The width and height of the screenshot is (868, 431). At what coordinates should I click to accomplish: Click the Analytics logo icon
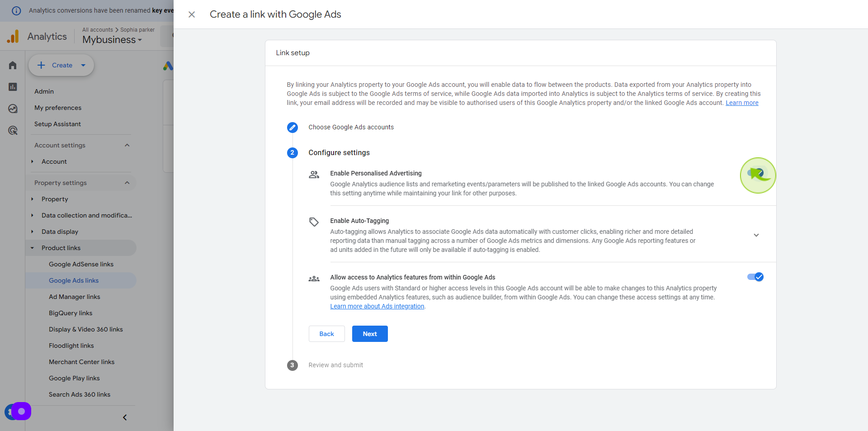point(13,36)
